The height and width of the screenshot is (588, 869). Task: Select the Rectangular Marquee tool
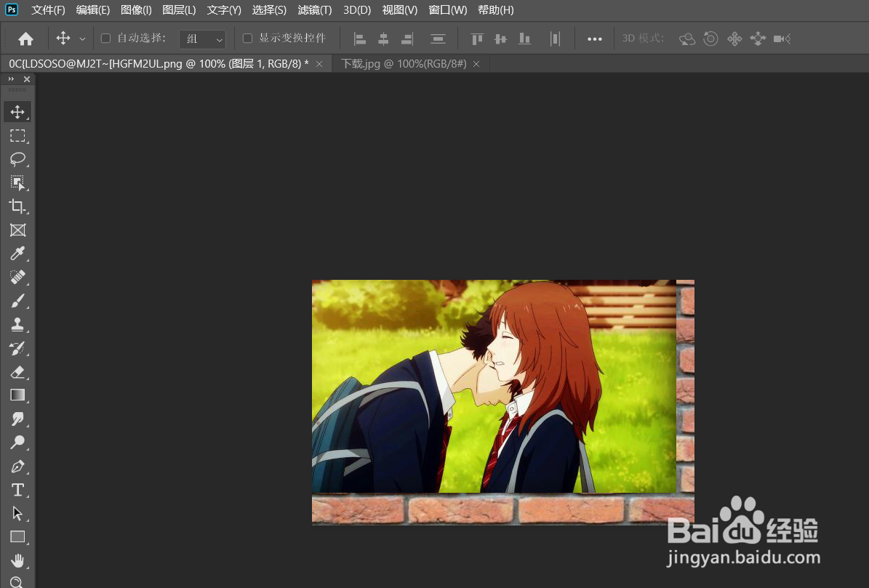pos(17,136)
